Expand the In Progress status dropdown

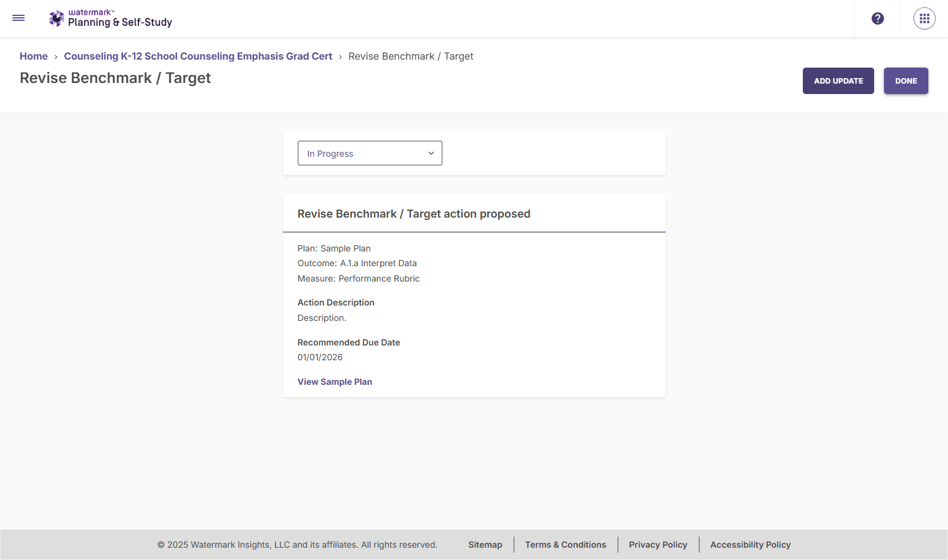pos(370,153)
